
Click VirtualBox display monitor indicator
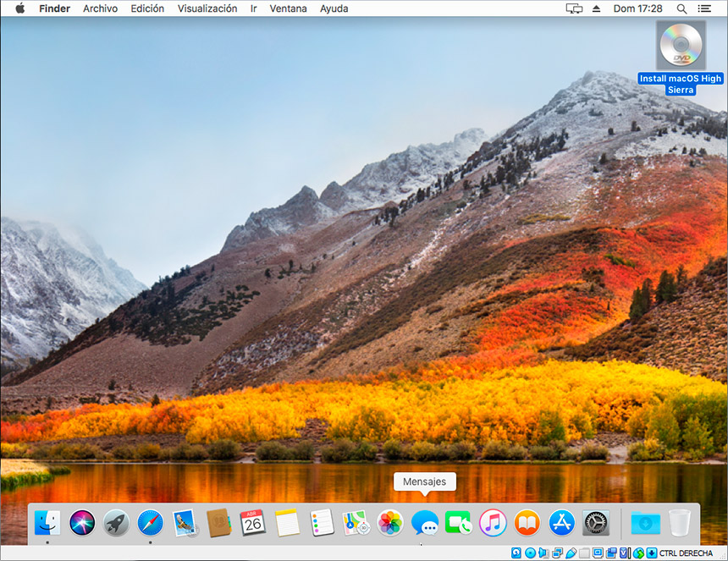(x=598, y=553)
